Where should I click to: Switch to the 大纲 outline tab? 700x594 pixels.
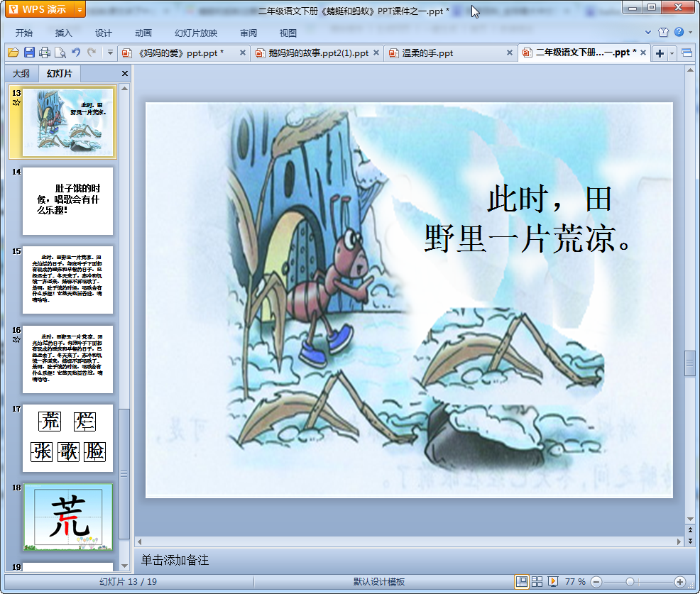(21, 73)
